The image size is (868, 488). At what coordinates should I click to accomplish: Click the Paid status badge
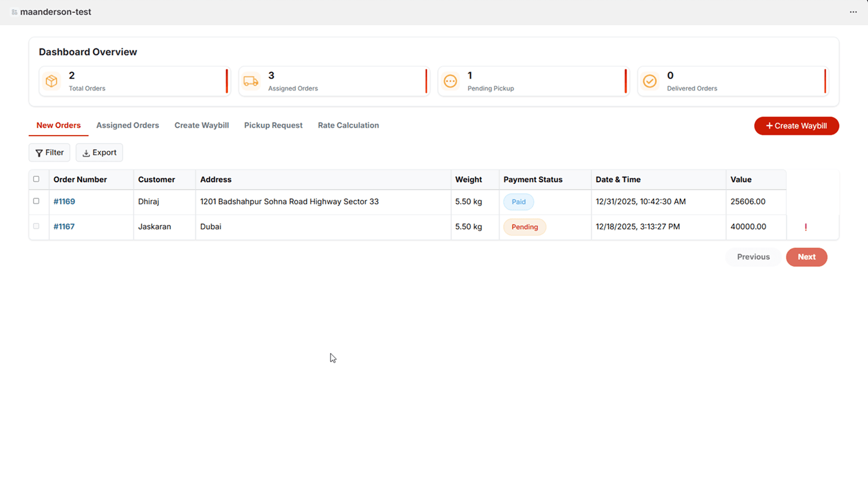519,202
